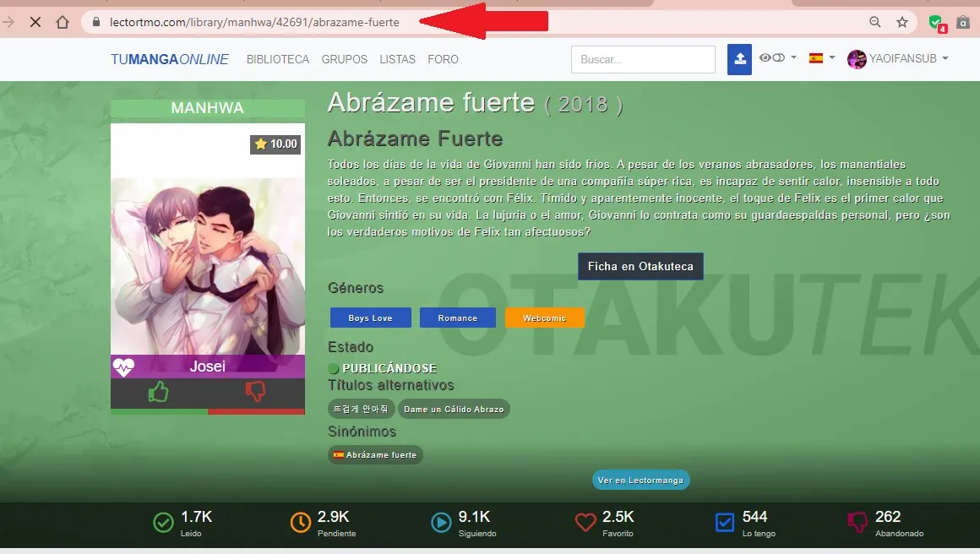Viewport: 980px width, 554px height.
Task: Click the forward navigation arrow
Action: (8, 23)
